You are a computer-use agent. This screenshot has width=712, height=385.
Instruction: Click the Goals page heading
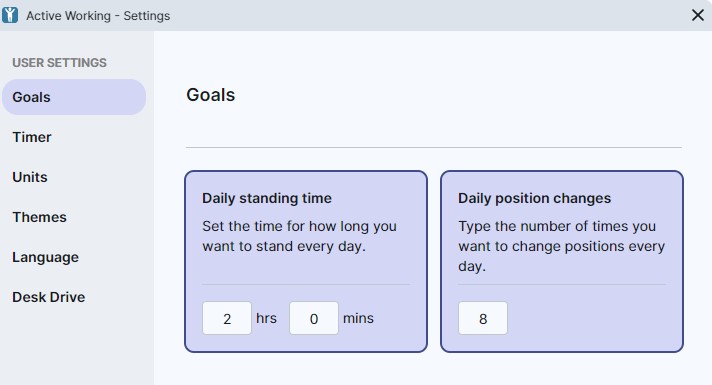coord(211,95)
